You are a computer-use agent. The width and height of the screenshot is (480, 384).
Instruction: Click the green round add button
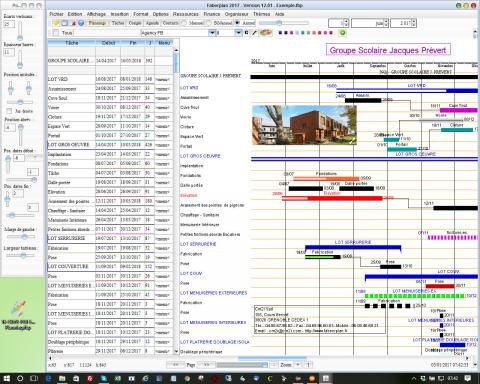pyautogui.click(x=342, y=33)
